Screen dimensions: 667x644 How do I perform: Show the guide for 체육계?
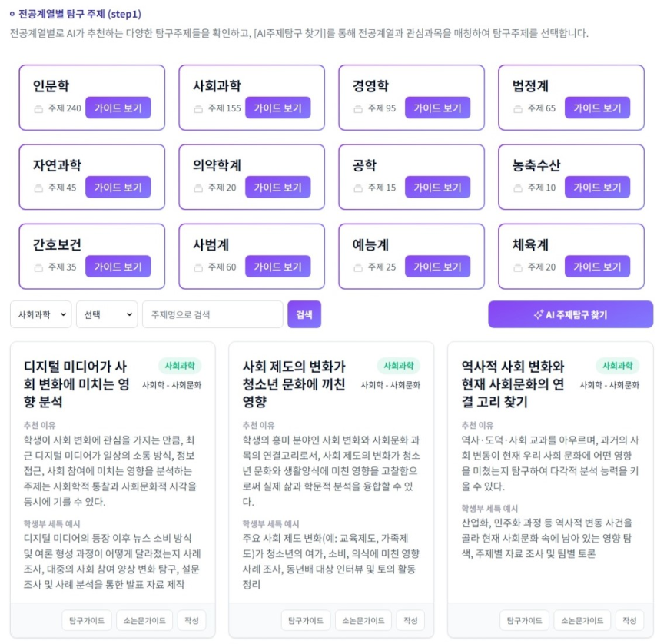coord(597,267)
